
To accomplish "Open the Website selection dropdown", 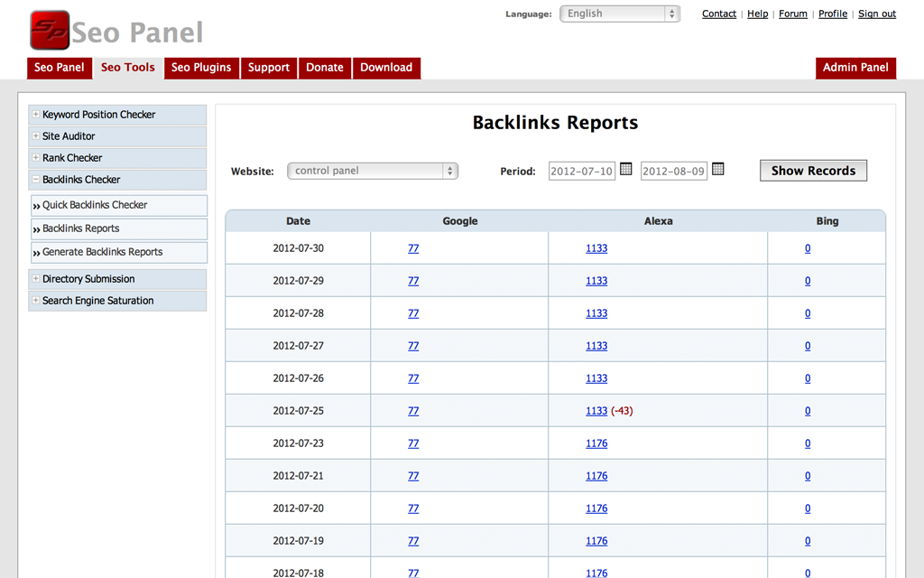I will click(372, 171).
